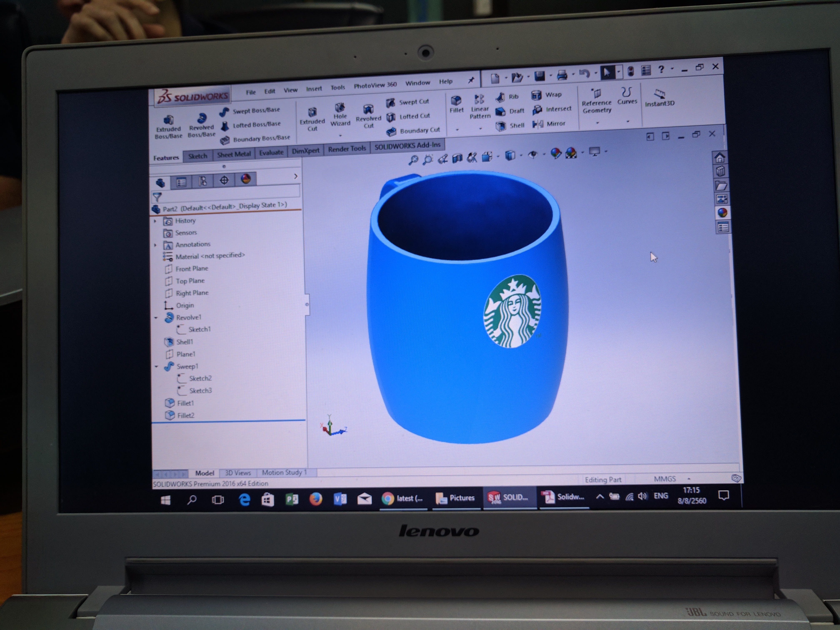The image size is (840, 630).
Task: Open SOLIDWORKS Resources home tab
Action: pos(720,157)
